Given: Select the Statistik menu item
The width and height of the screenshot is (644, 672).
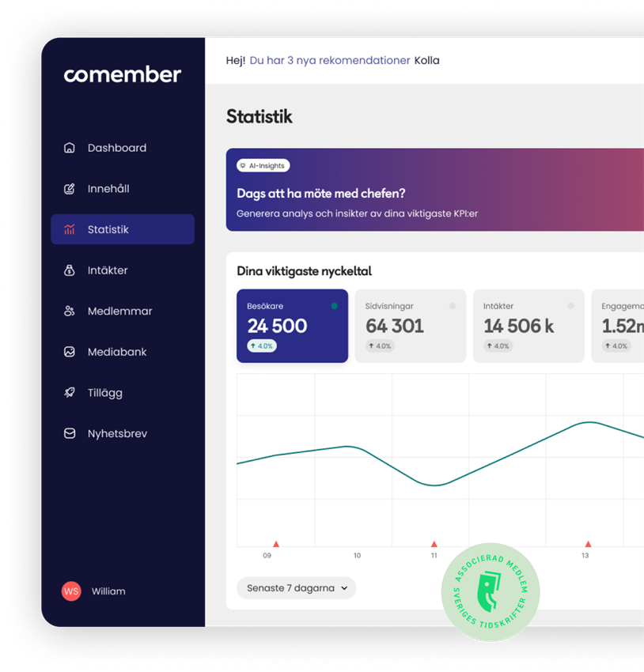Looking at the screenshot, I should point(123,229).
